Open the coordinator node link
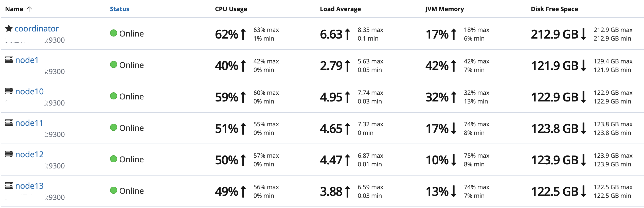 point(37,29)
